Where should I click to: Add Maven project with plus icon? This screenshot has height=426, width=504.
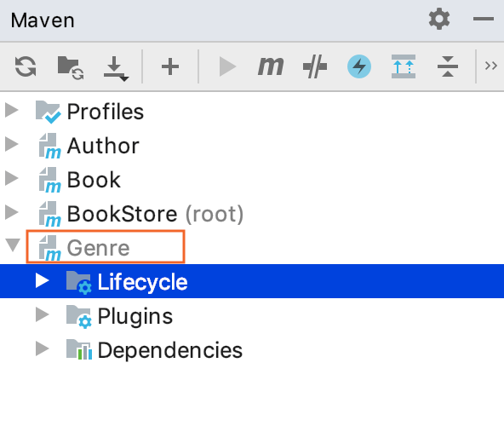click(x=170, y=67)
